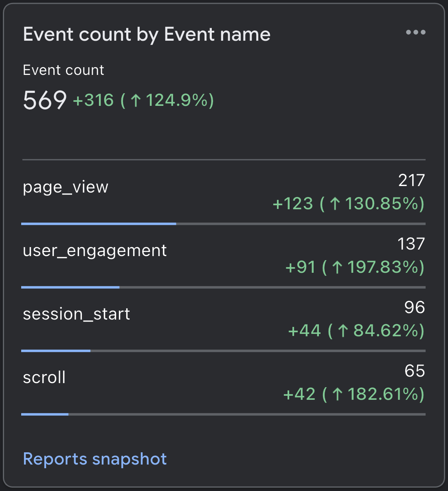Click the card title 'Event count by Event name'
Image resolution: width=448 pixels, height=491 pixels.
(147, 35)
